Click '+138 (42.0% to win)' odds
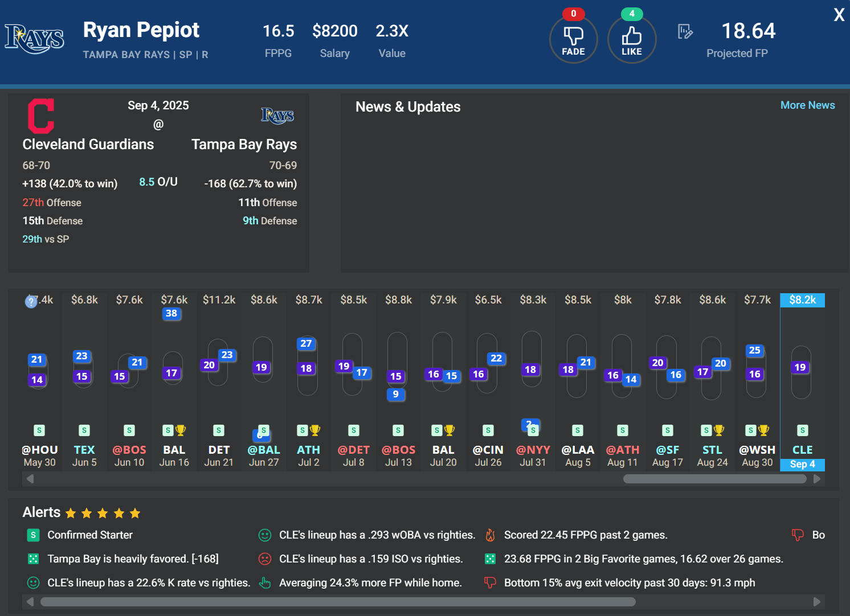Image resolution: width=850 pixels, height=616 pixels. 70,184
